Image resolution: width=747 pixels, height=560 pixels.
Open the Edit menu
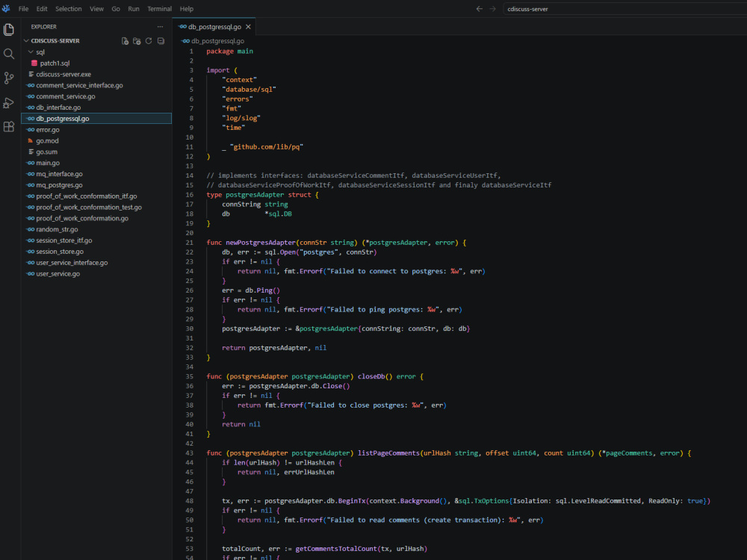42,8
